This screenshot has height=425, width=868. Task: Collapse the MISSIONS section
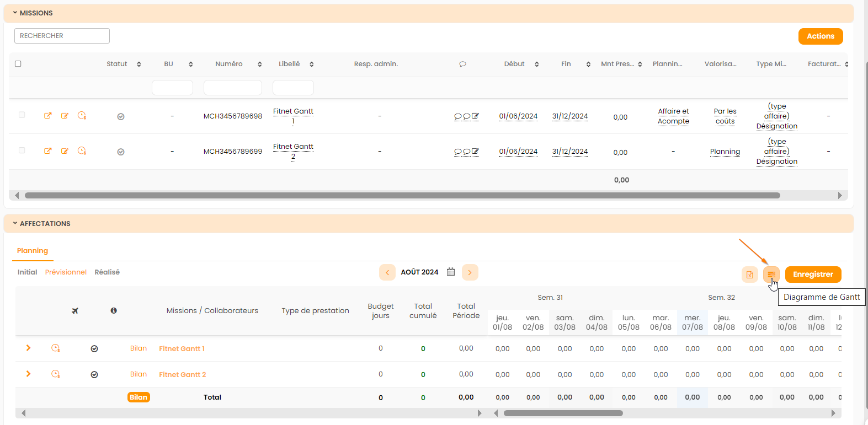click(15, 13)
